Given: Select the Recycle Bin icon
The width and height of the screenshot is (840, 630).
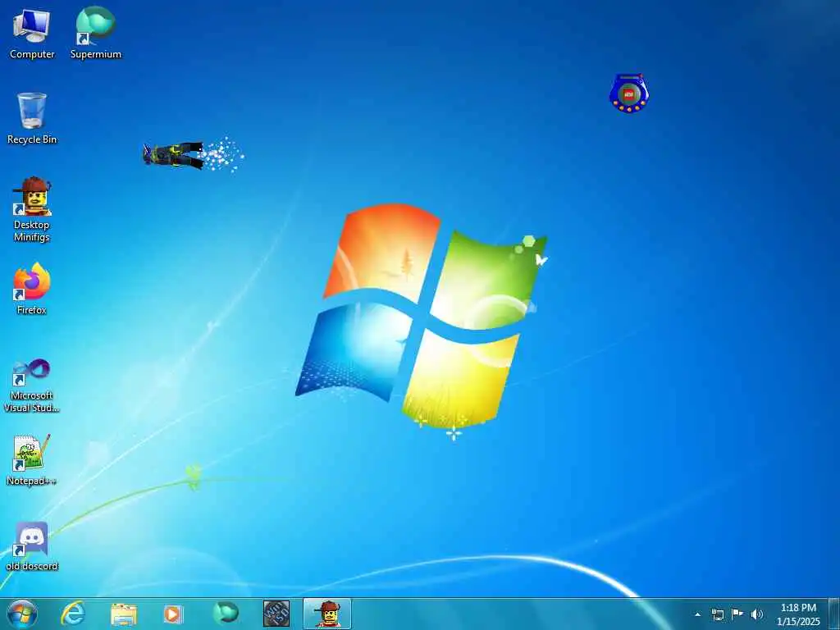Looking at the screenshot, I should [32, 118].
